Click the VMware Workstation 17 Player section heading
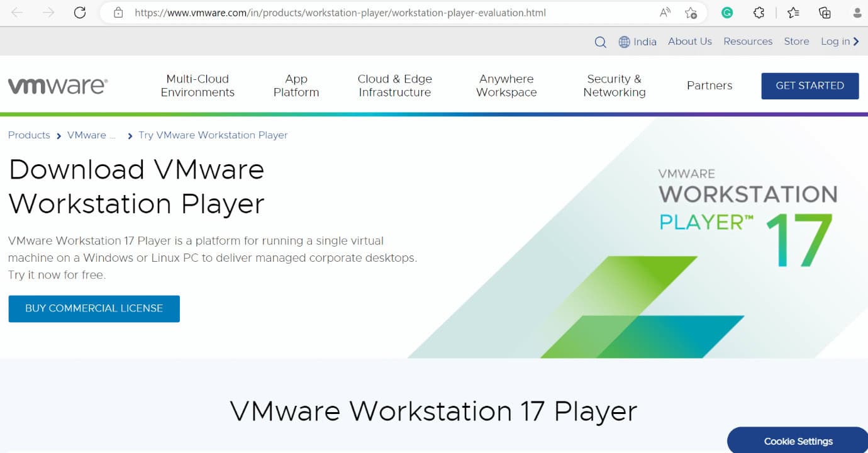The image size is (868, 453). (433, 411)
